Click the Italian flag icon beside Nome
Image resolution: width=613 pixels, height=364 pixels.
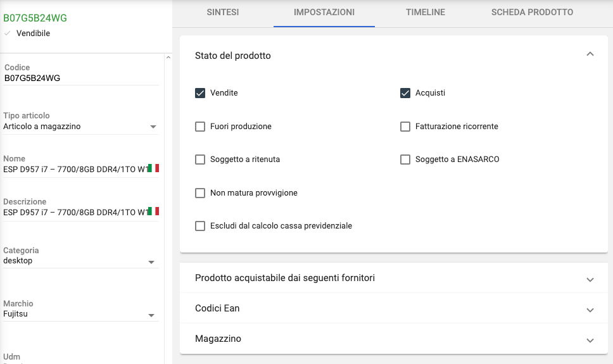(153, 168)
